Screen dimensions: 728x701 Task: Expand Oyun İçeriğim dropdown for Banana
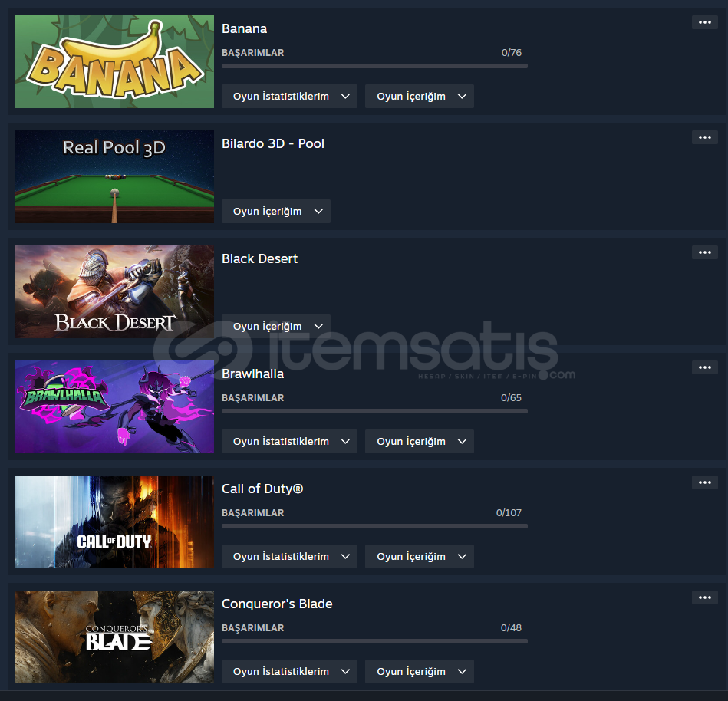[420, 96]
